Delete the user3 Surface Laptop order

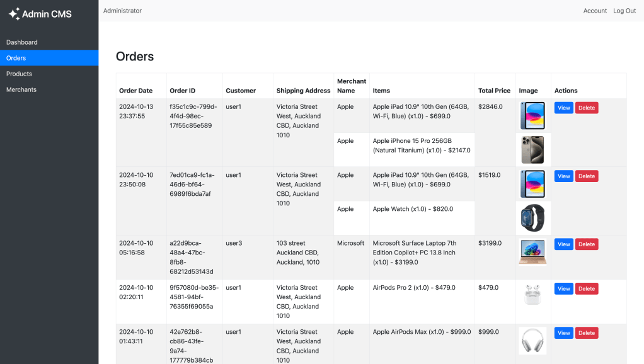586,244
